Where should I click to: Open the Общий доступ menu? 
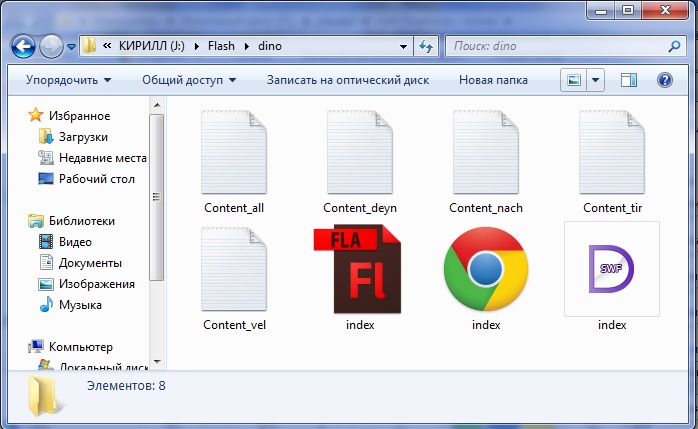(x=189, y=80)
